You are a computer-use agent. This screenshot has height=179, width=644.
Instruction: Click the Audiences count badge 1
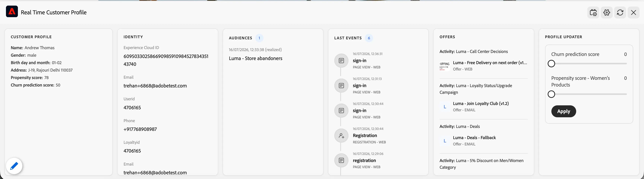259,38
